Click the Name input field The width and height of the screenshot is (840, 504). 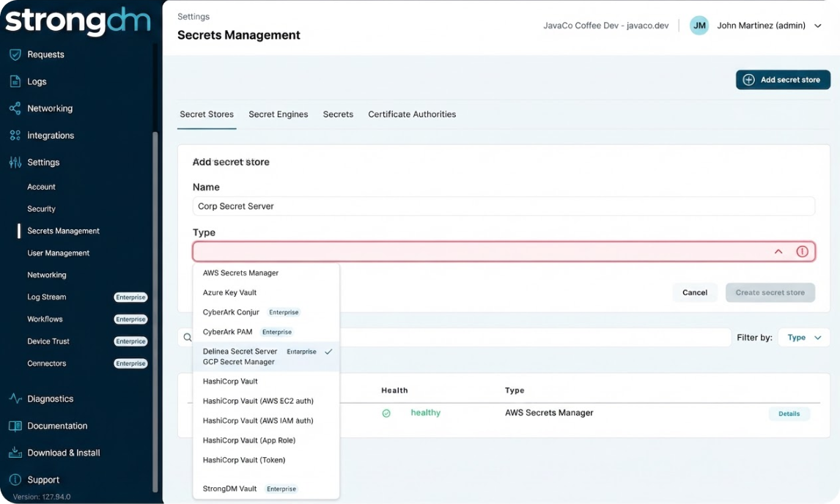pos(504,206)
